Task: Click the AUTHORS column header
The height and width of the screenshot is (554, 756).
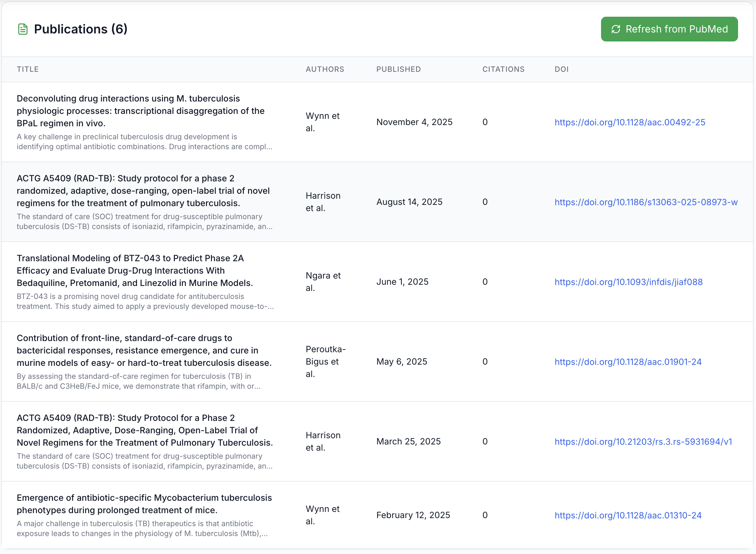Action: 325,69
